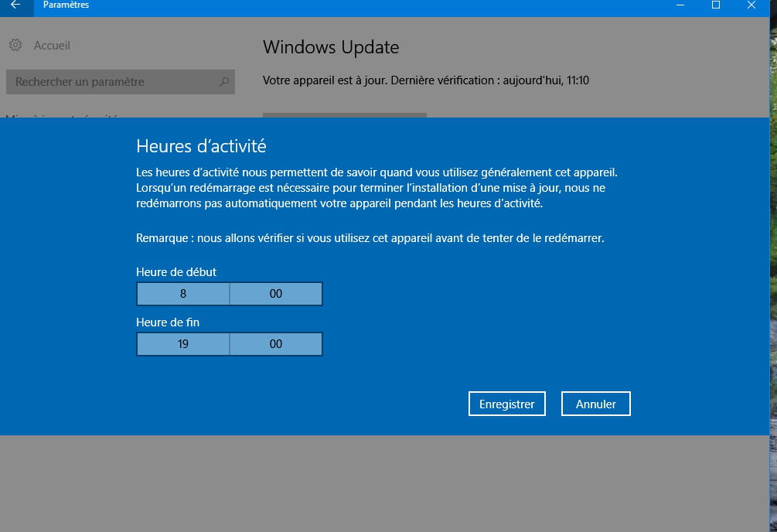Click the Heure de fin label
Image resolution: width=777 pixels, height=532 pixels.
[x=168, y=322]
